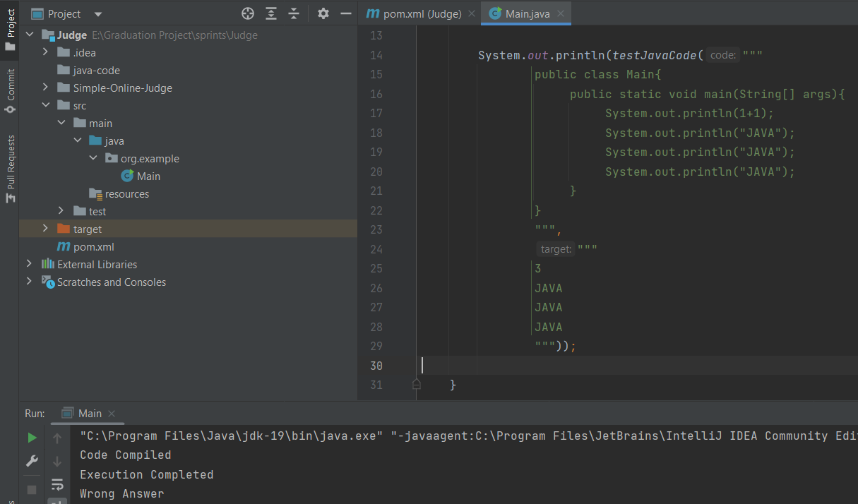Open Project panel settings gear
This screenshot has width=858, height=504.
coord(323,13)
